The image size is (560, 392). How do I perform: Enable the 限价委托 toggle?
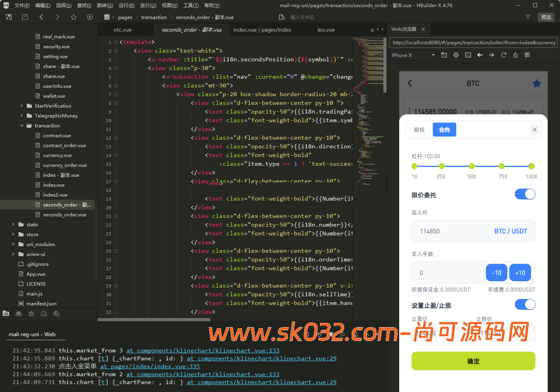525,194
